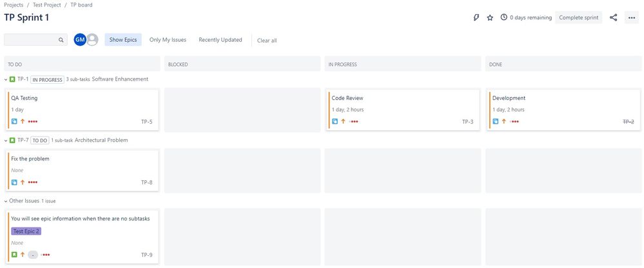Click priority arrow on Fix the problem card
Viewport: 644px width, 268px height.
click(x=23, y=182)
